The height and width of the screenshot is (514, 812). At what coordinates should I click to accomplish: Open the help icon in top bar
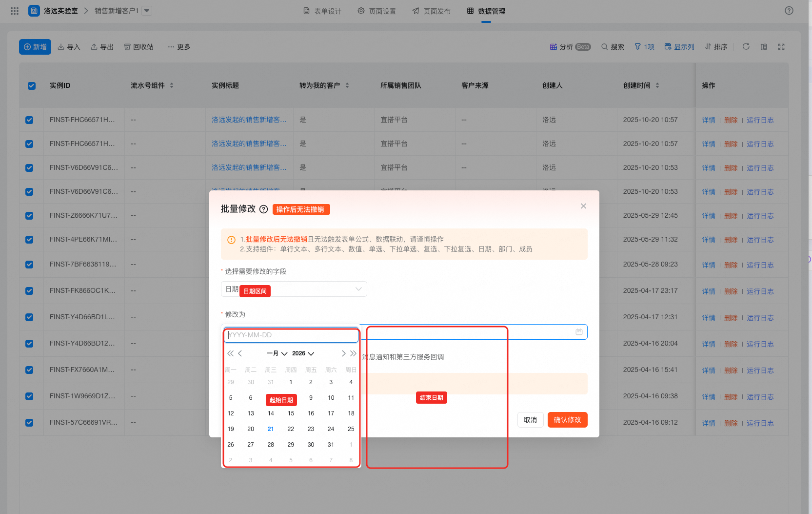click(x=789, y=11)
